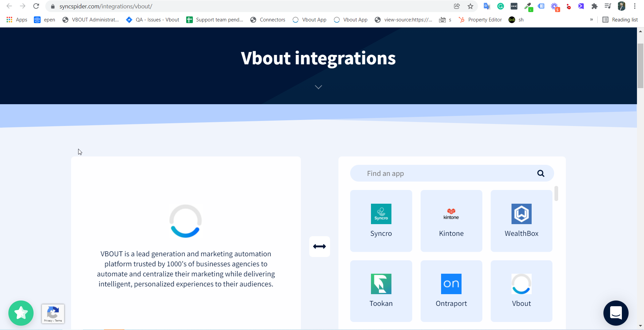Open the Chrome profile avatar
Image resolution: width=644 pixels, height=330 pixels.
622,6
